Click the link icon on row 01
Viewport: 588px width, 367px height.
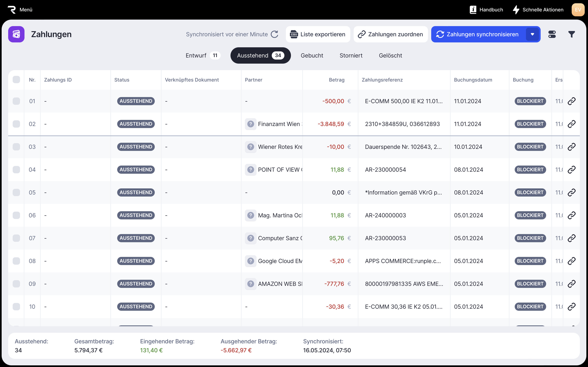point(571,101)
